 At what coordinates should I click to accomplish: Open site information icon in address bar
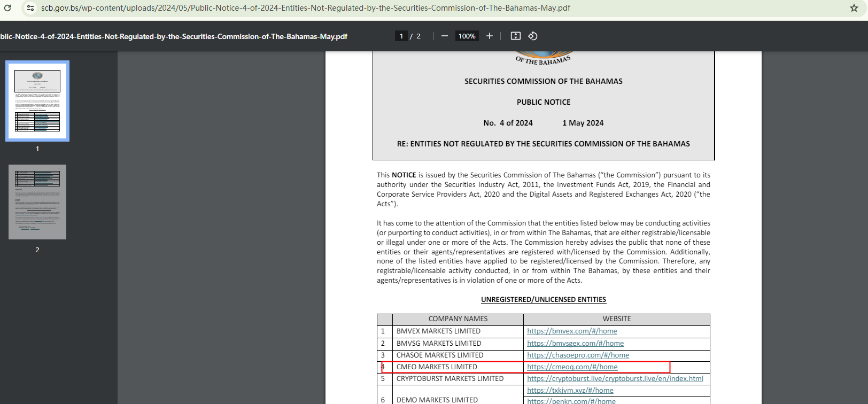pyautogui.click(x=30, y=8)
